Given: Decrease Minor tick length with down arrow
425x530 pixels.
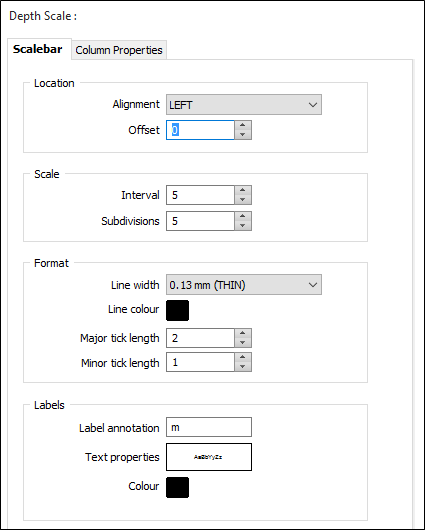Looking at the screenshot, I should coord(243,367).
